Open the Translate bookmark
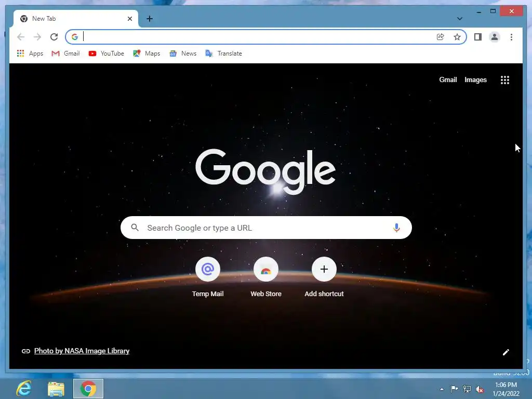Image resolution: width=532 pixels, height=399 pixels. [223, 54]
